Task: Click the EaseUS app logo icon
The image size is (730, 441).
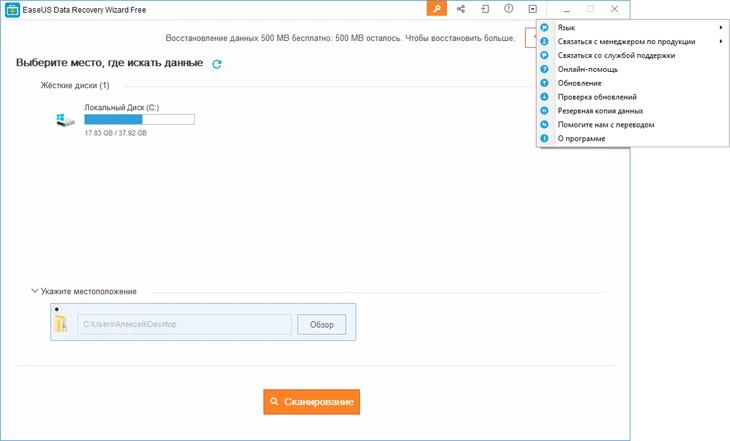Action: pyautogui.click(x=12, y=10)
